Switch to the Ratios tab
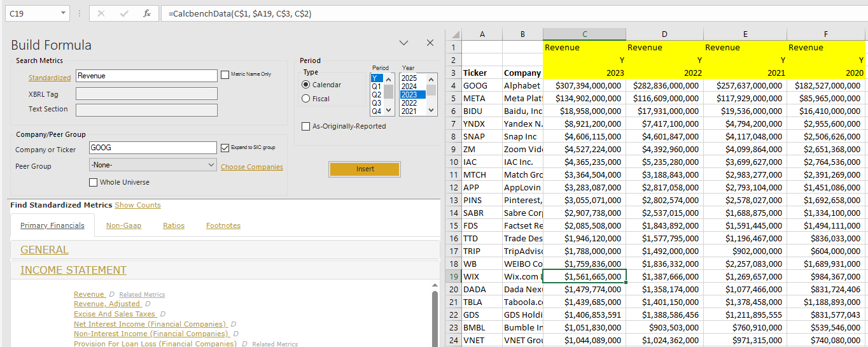The height and width of the screenshot is (347, 868). tap(174, 225)
